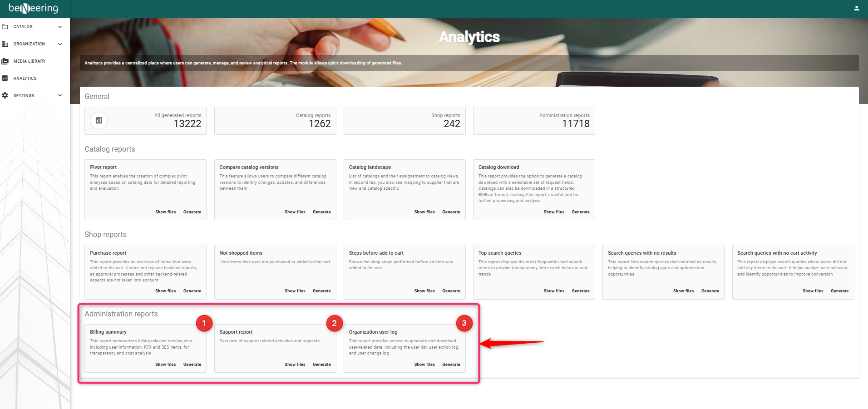Click the user profile icon in header
Screen dimensions: 868x409
point(856,8)
